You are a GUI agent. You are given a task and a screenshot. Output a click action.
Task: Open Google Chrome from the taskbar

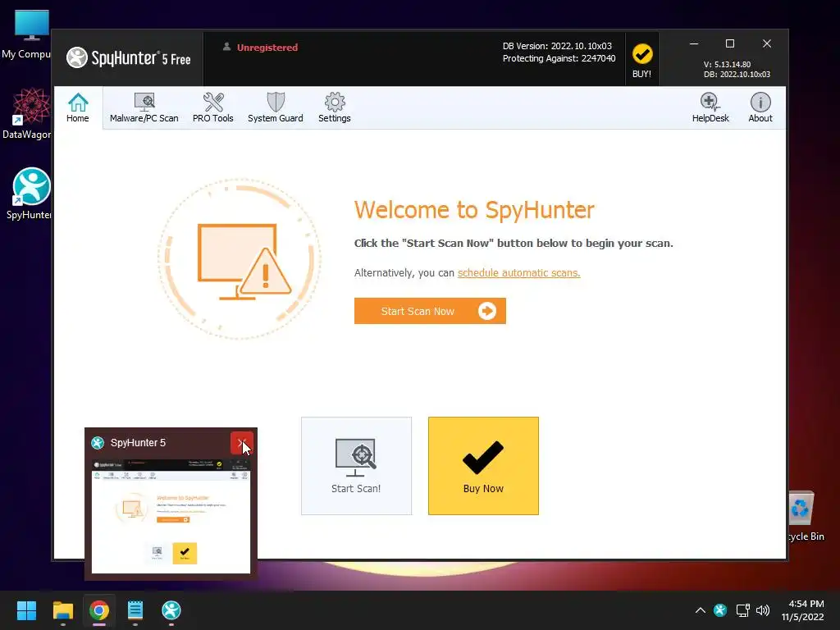[99, 610]
